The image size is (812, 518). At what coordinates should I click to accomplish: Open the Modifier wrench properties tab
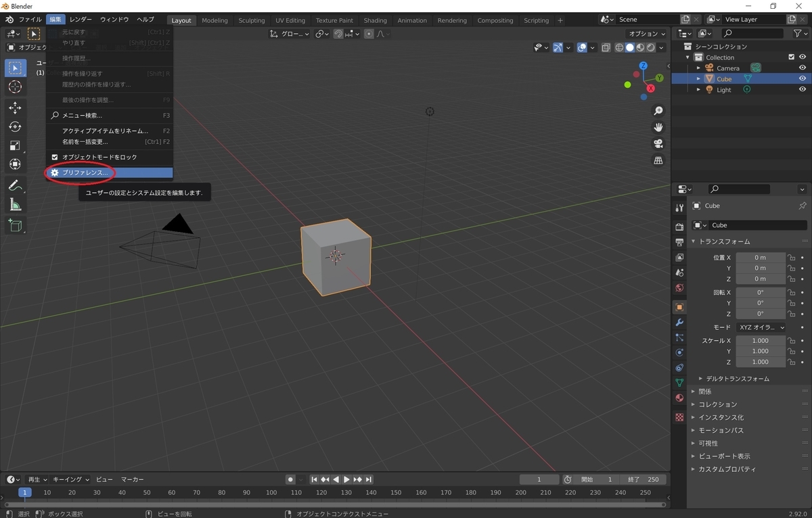coord(679,322)
